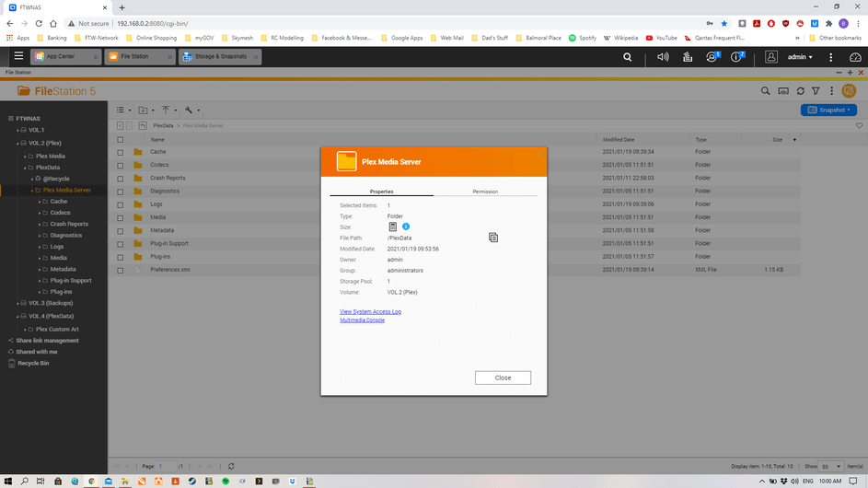The width and height of the screenshot is (868, 488).
Task: Collapse the PlexData tree node
Action: point(25,168)
